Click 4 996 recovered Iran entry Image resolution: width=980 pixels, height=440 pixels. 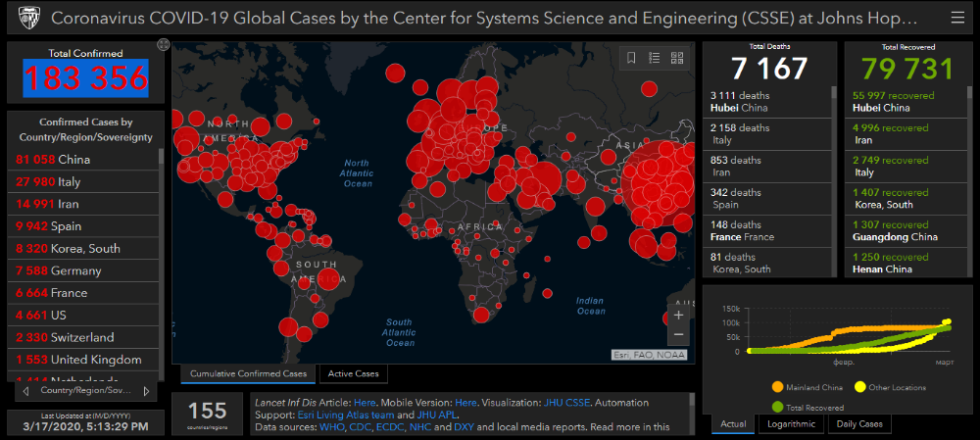tap(906, 133)
